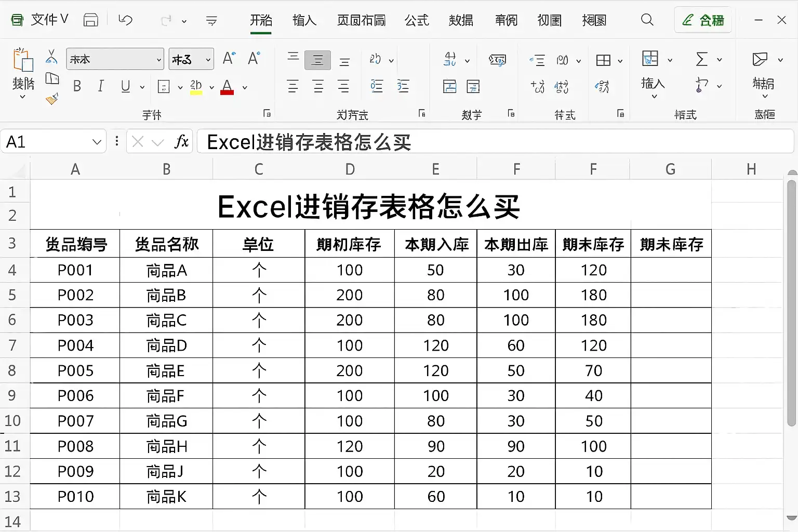This screenshot has height=532, width=798.
Task: Toggle Center horizontal alignment
Action: 318,86
